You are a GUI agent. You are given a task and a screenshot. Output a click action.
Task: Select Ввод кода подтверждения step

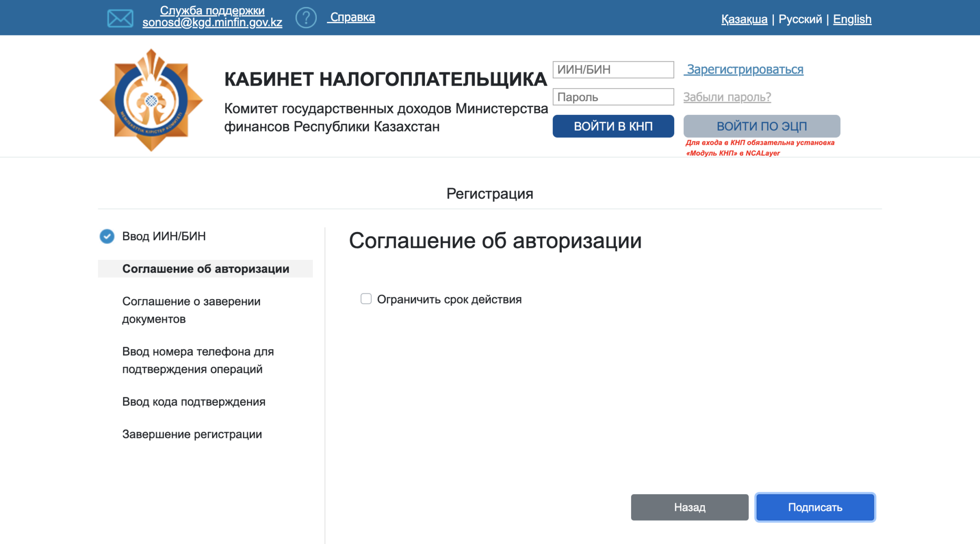(194, 402)
